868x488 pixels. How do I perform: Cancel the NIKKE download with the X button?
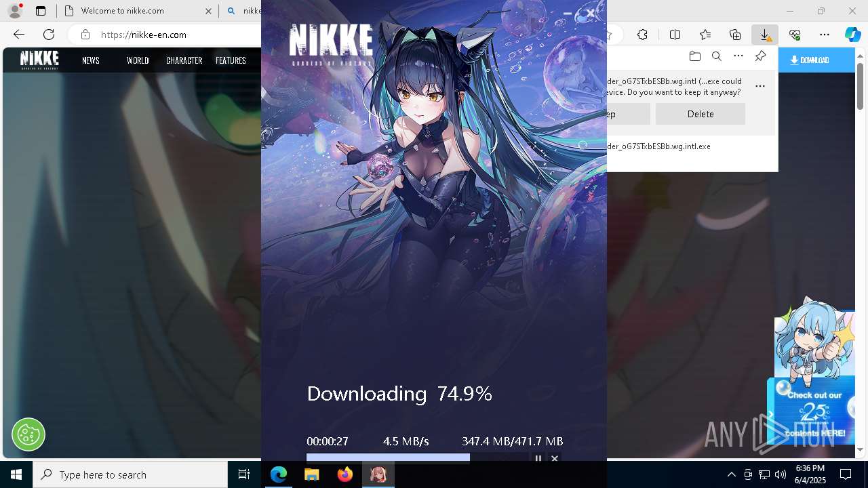tap(555, 459)
